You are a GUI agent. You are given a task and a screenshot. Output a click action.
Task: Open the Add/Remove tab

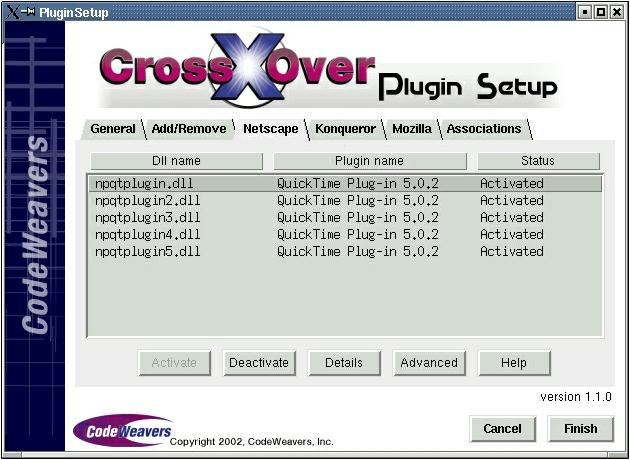point(188,129)
